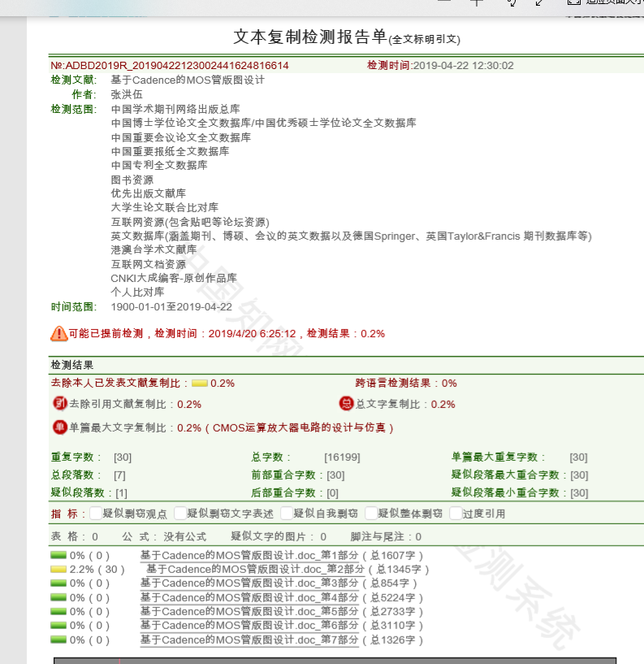The width and height of the screenshot is (644, 664).
Task: Click the 互联网资源(包含贴吧等论坛资源) entry
Action: click(190, 223)
